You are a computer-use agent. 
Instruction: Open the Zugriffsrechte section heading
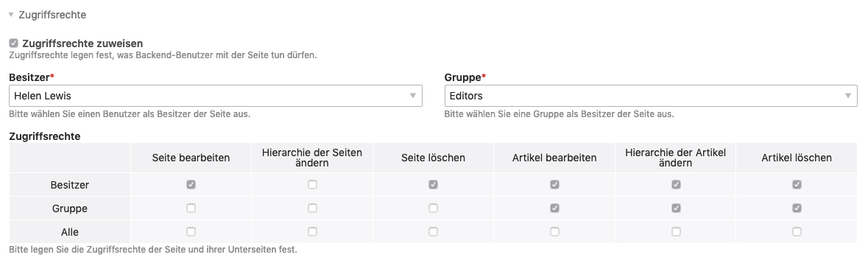click(x=52, y=15)
